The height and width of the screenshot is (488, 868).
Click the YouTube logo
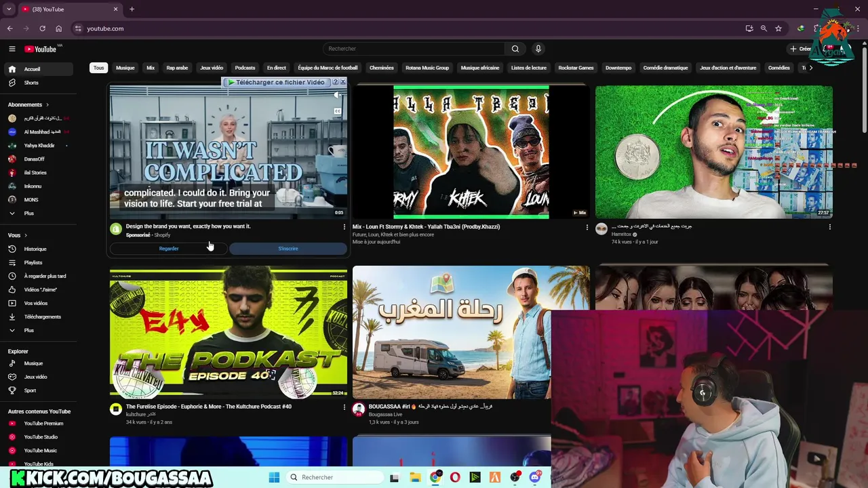(x=41, y=49)
